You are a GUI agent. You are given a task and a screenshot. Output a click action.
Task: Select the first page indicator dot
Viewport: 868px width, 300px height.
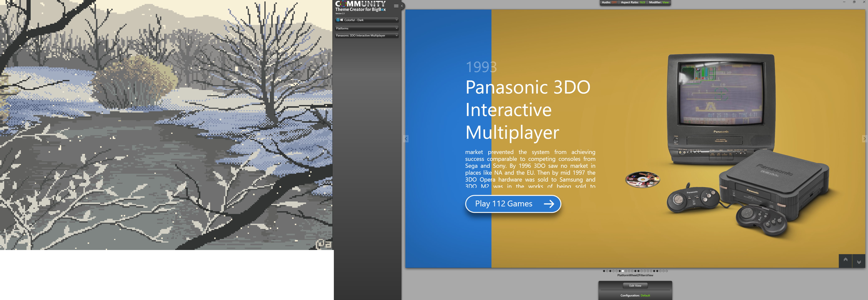[x=604, y=271]
